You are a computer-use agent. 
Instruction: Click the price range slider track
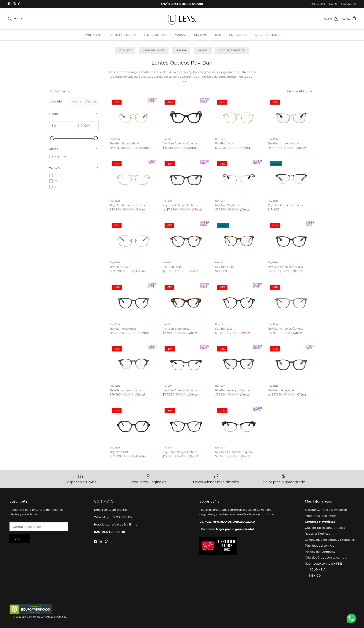[74, 138]
